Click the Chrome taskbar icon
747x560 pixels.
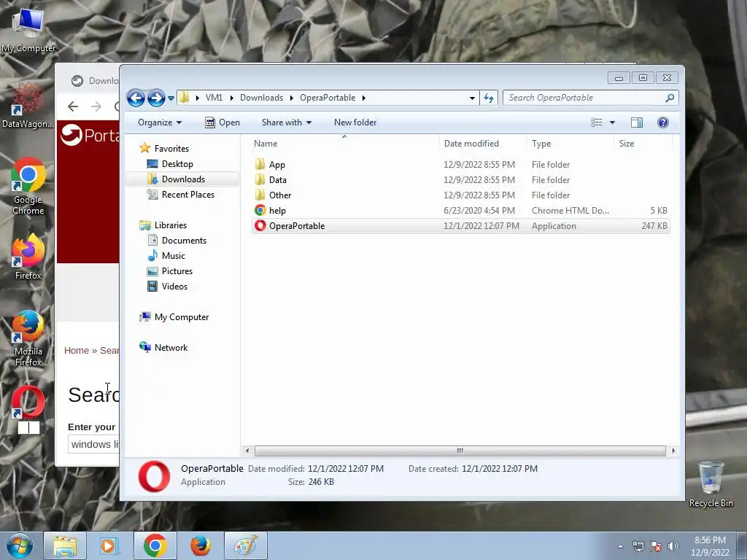[x=155, y=545]
